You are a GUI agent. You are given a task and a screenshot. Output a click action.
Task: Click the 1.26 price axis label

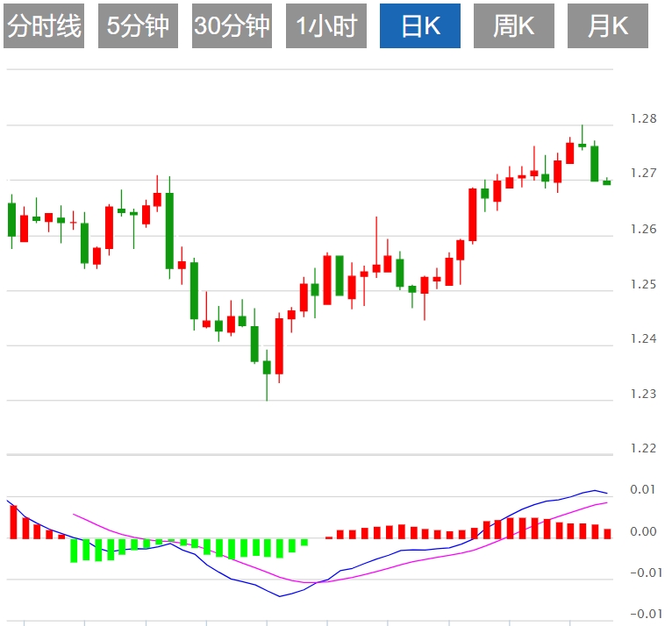click(643, 229)
